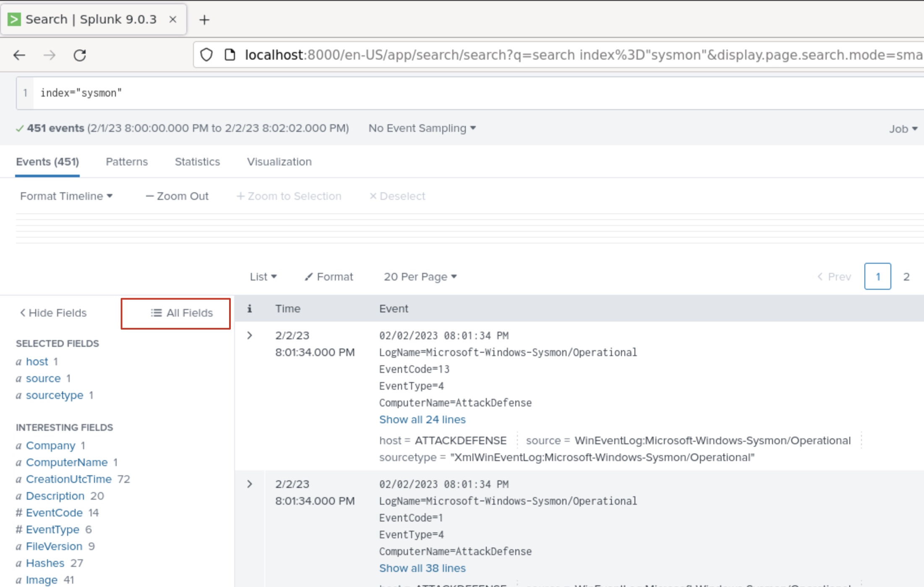Click the Deselect button

(397, 196)
